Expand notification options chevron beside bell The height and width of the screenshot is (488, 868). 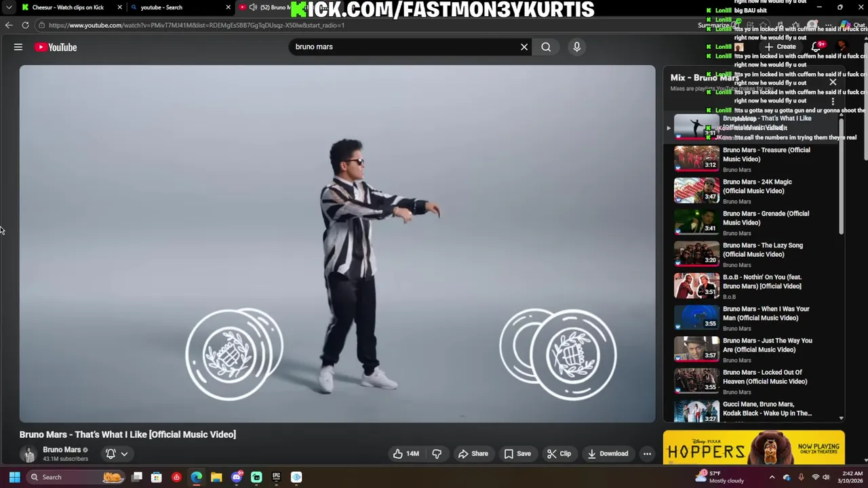click(124, 453)
